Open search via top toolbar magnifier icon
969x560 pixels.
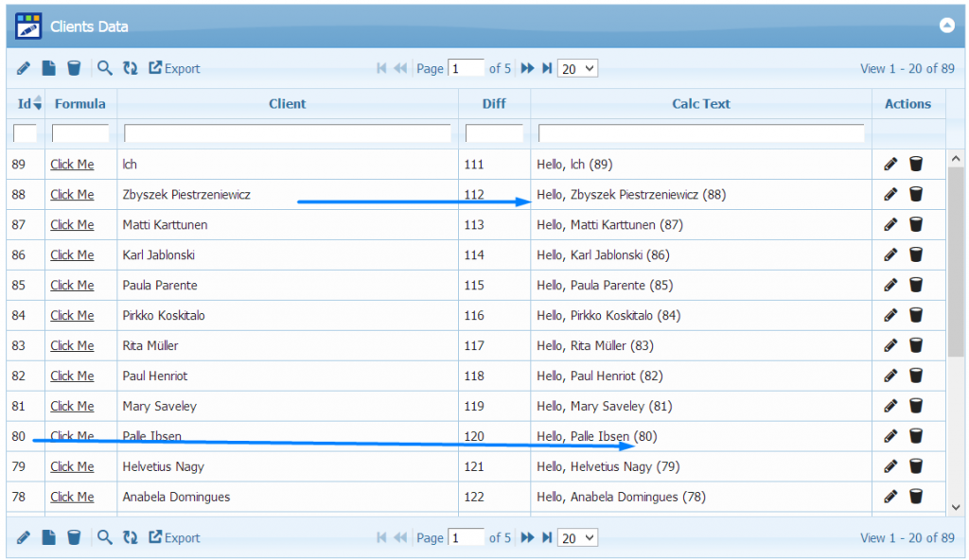[x=105, y=68]
